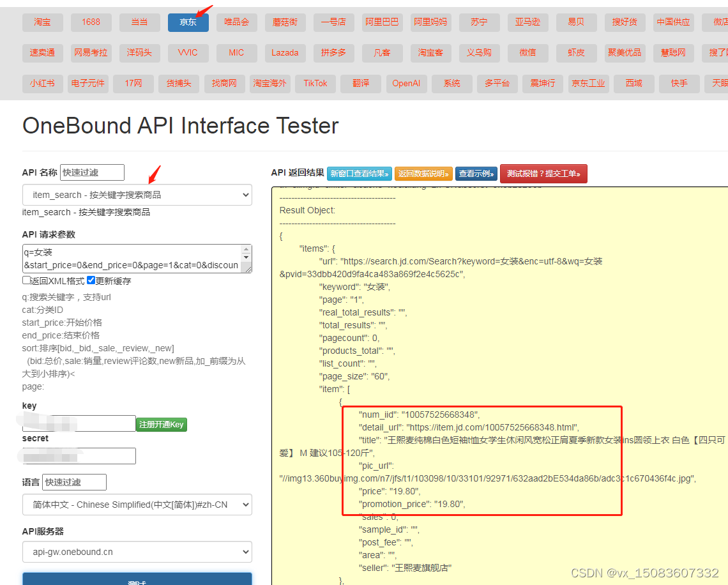
Task: Select the MIC platform tab
Action: 237,53
